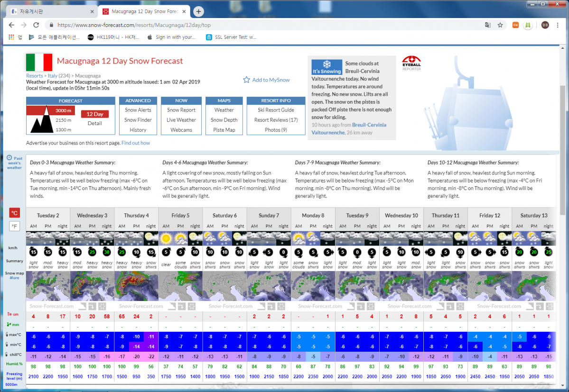Open the orange Ex extension icon
Viewport: 569px width, 392px height.
click(515, 25)
